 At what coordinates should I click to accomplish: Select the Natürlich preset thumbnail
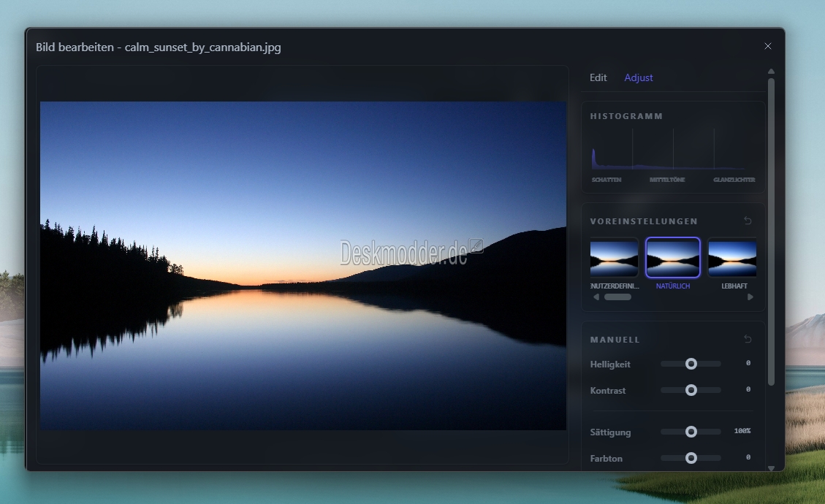(x=672, y=258)
